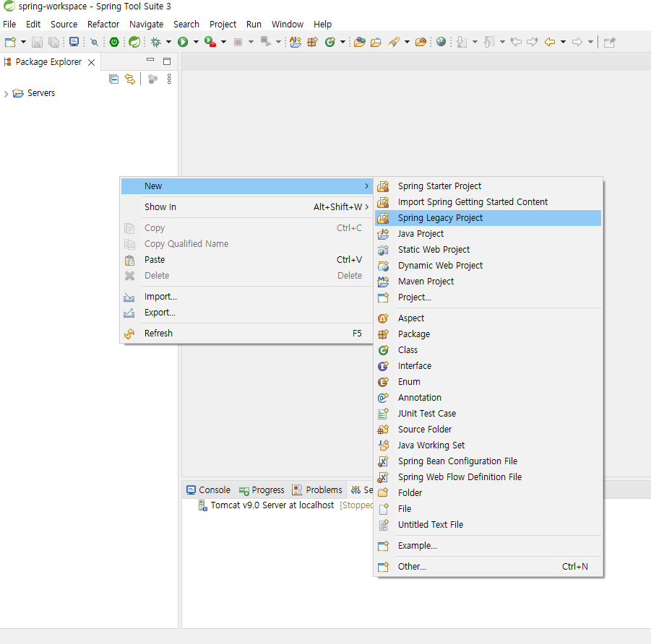Click the Open Task folder icon
651x644 pixels.
pyautogui.click(x=376, y=42)
